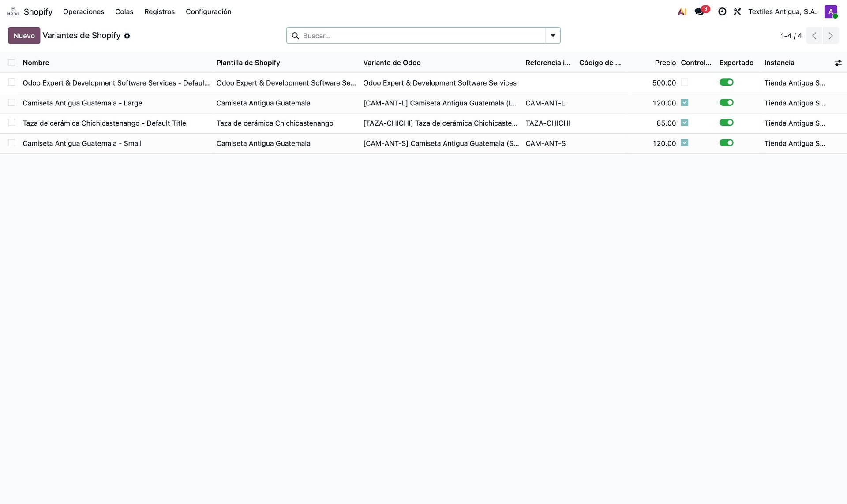Open the Odoo apps home icon
Screen dimensions: 847x504
click(13, 11)
